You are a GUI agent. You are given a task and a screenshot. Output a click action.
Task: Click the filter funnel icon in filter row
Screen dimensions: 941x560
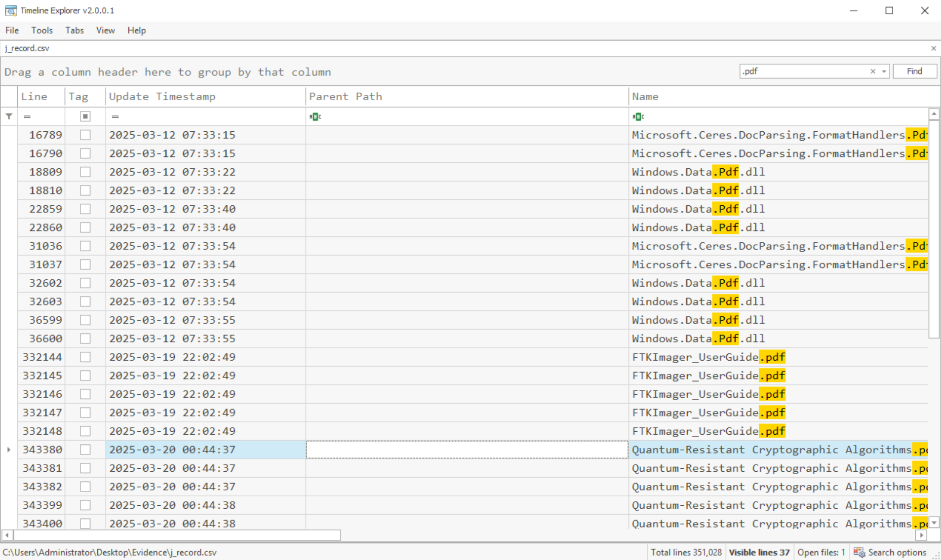9,116
